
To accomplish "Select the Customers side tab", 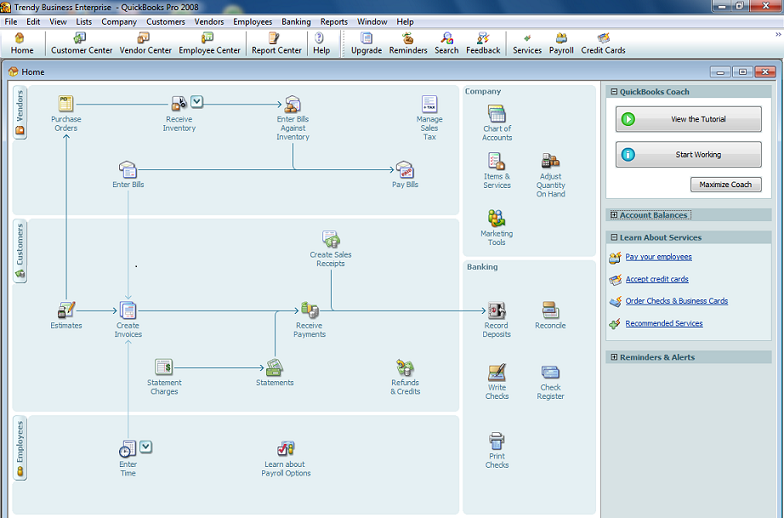I will point(20,251).
